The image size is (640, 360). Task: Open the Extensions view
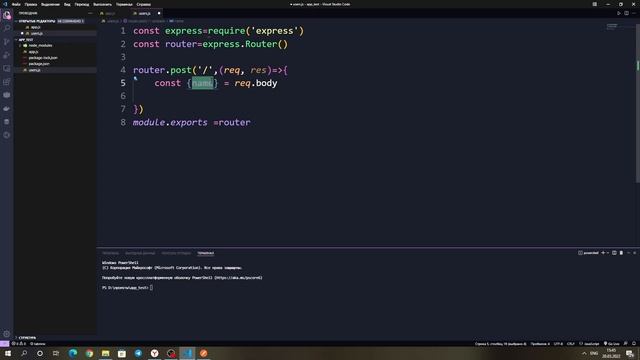(x=7, y=82)
